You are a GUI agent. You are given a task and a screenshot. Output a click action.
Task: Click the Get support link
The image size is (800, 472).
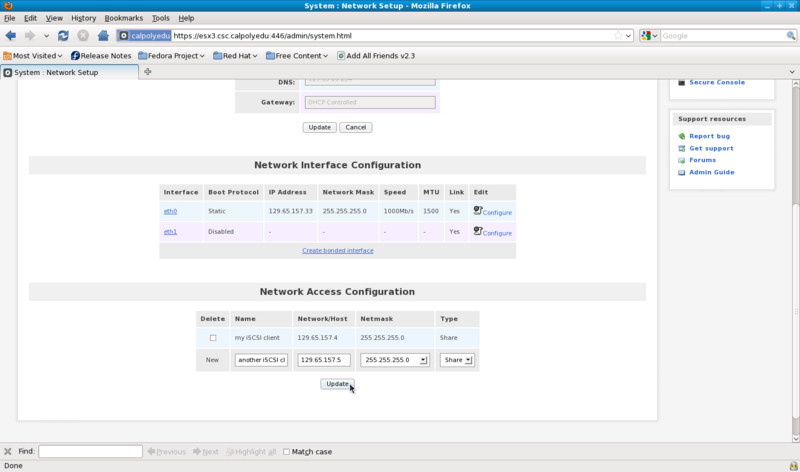coord(711,148)
